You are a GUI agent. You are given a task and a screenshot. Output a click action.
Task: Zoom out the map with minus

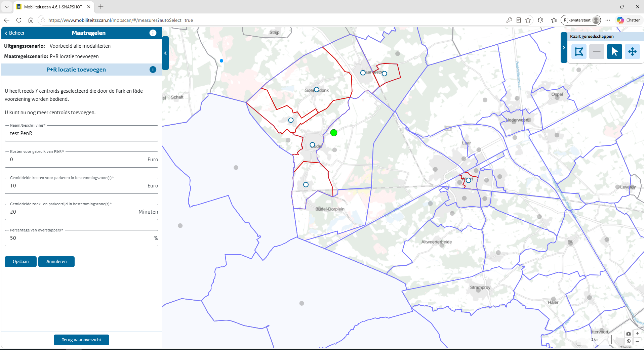(637, 341)
